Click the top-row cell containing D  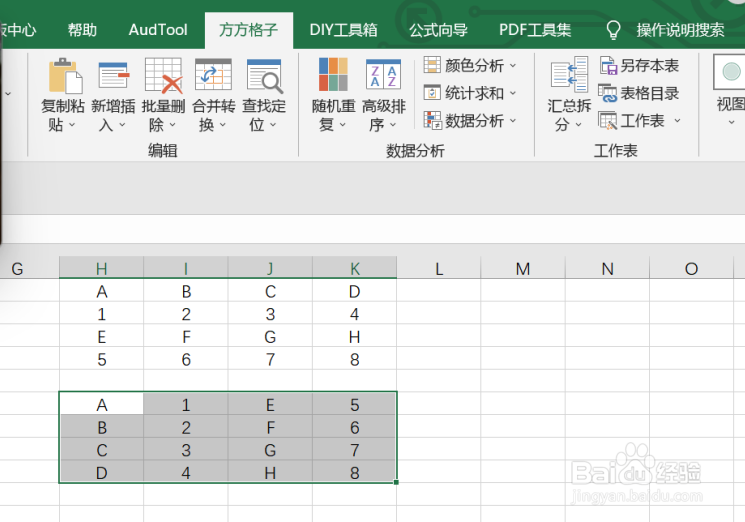coord(354,291)
